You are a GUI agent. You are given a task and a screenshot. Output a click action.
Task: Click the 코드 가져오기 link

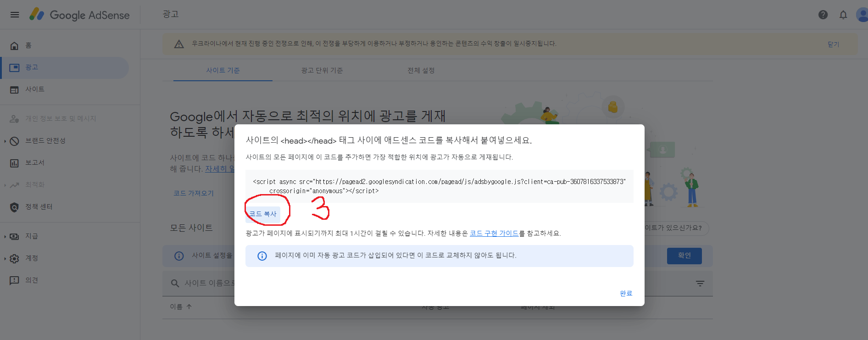click(x=194, y=193)
